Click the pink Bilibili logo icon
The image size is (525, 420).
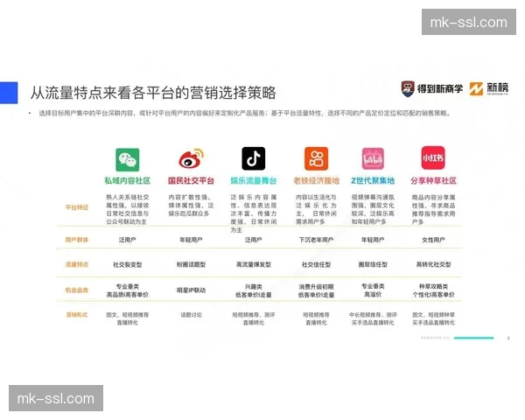point(373,158)
